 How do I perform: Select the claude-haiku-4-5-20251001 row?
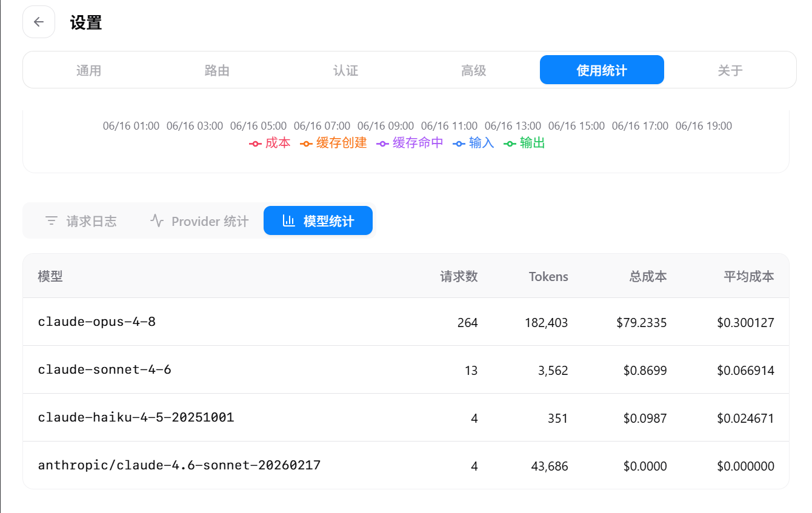coord(406,417)
